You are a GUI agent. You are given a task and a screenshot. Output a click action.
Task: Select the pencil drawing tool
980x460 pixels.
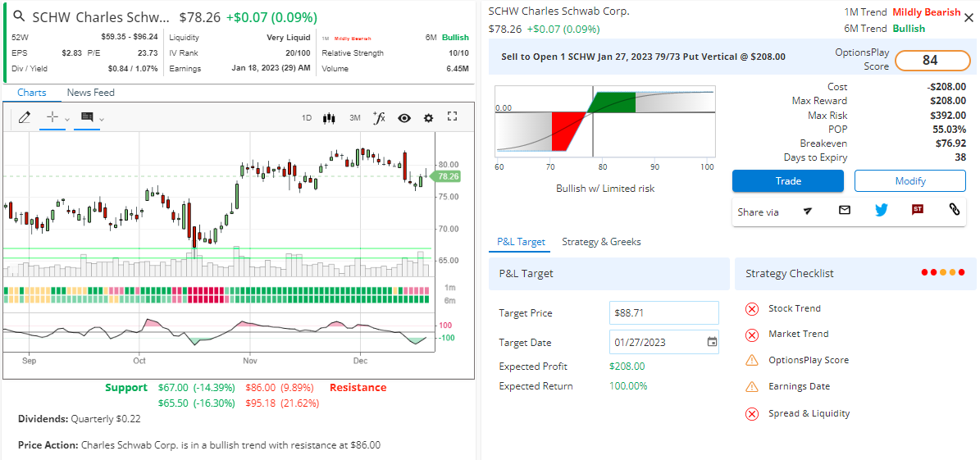tap(25, 117)
